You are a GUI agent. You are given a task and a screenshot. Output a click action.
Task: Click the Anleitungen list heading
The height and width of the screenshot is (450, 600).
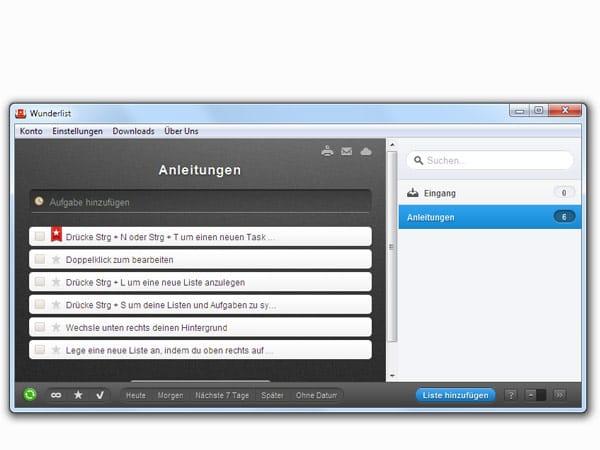[x=200, y=170]
